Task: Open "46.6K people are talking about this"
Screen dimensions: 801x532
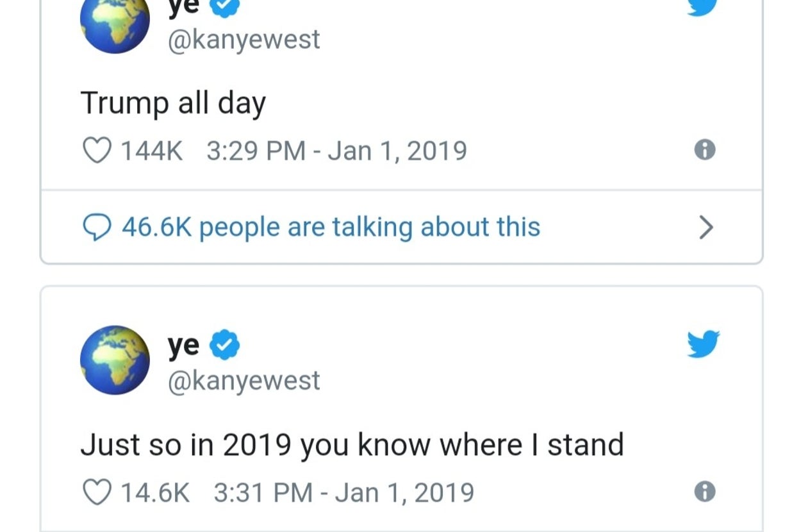Action: (330, 227)
